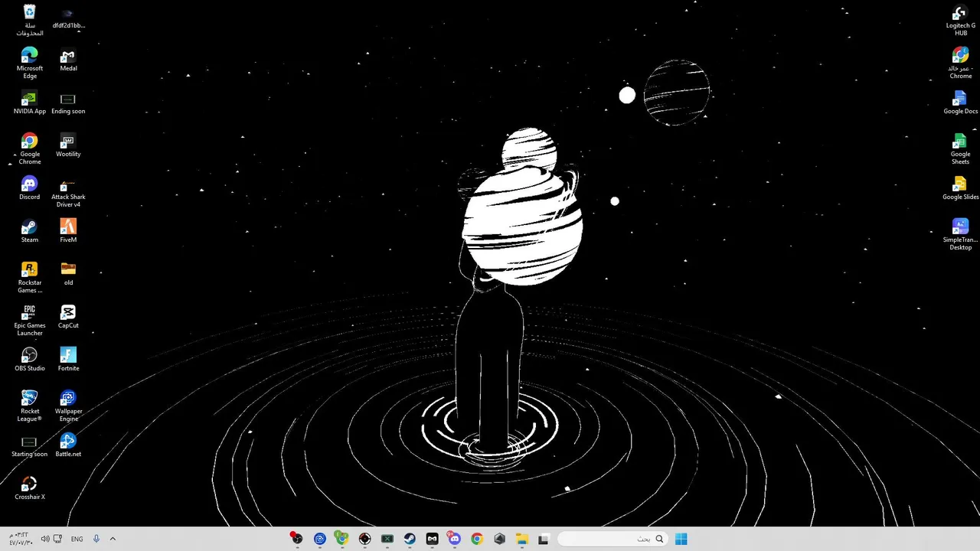Switch to Steam in the taskbar

[x=410, y=539]
